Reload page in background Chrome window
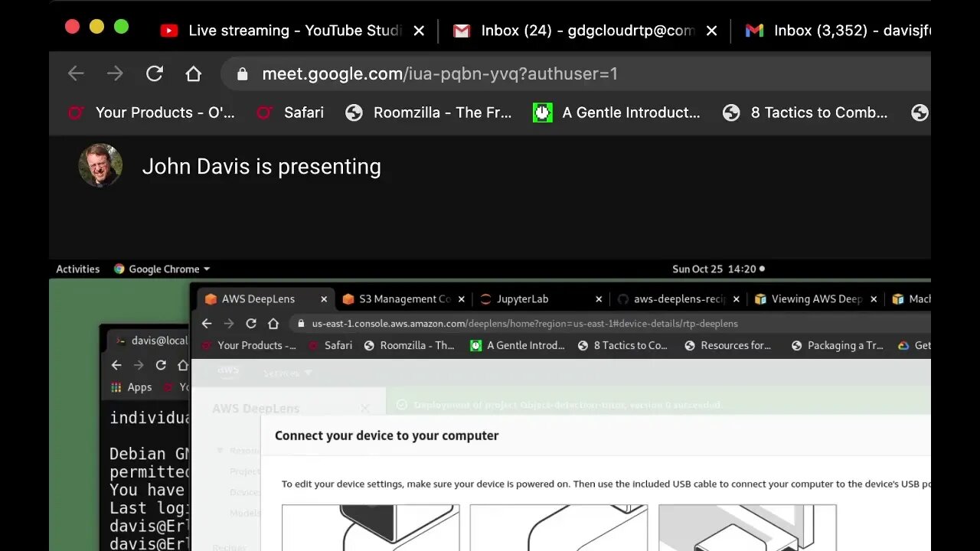 [x=161, y=365]
